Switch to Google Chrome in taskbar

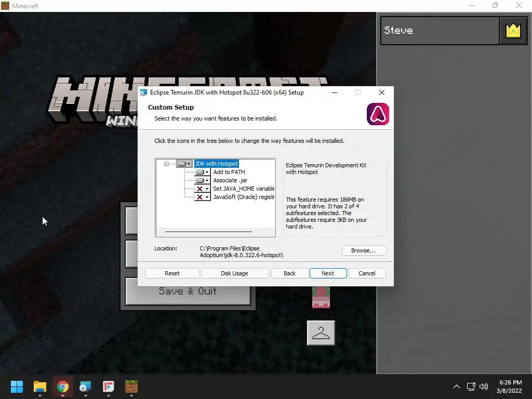(x=63, y=387)
